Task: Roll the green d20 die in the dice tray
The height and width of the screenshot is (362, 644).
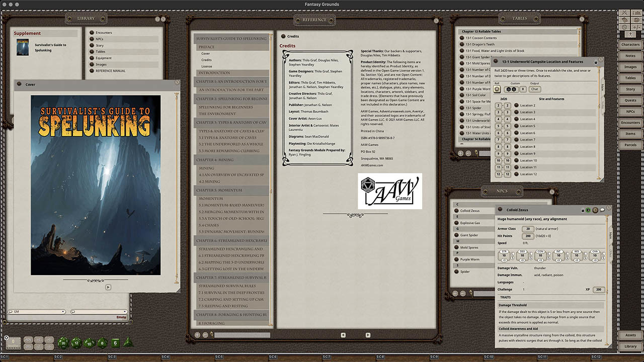Action: coord(63,343)
